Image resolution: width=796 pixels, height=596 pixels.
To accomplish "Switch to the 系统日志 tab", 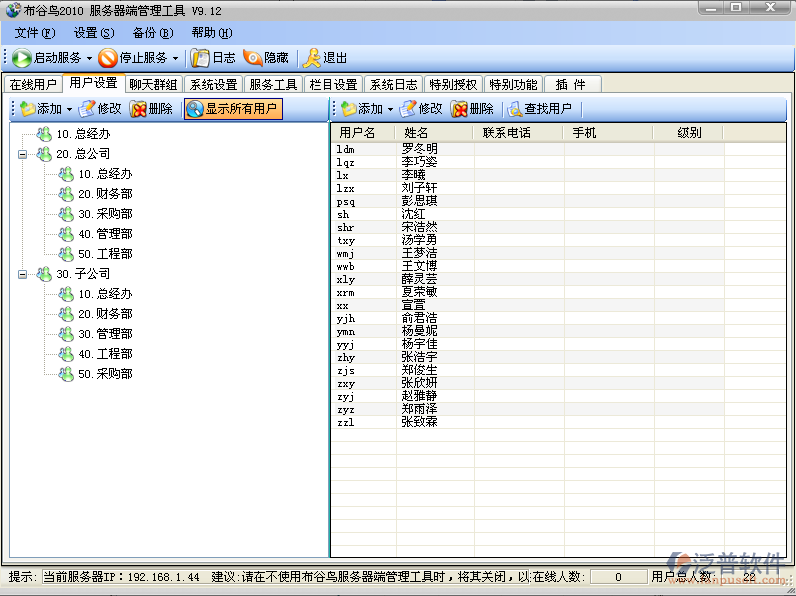I will pos(393,84).
